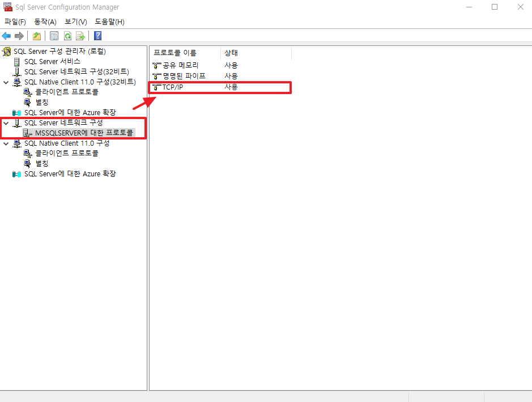532x402 pixels.
Task: Select the first SQL Server에 대한 Azure 확장 label
Action: pos(70,113)
